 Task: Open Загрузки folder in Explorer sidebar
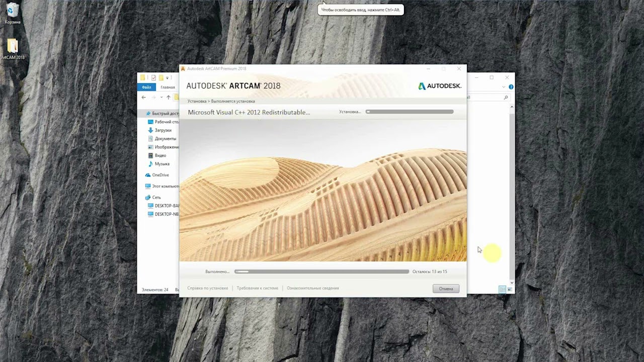[x=159, y=130]
